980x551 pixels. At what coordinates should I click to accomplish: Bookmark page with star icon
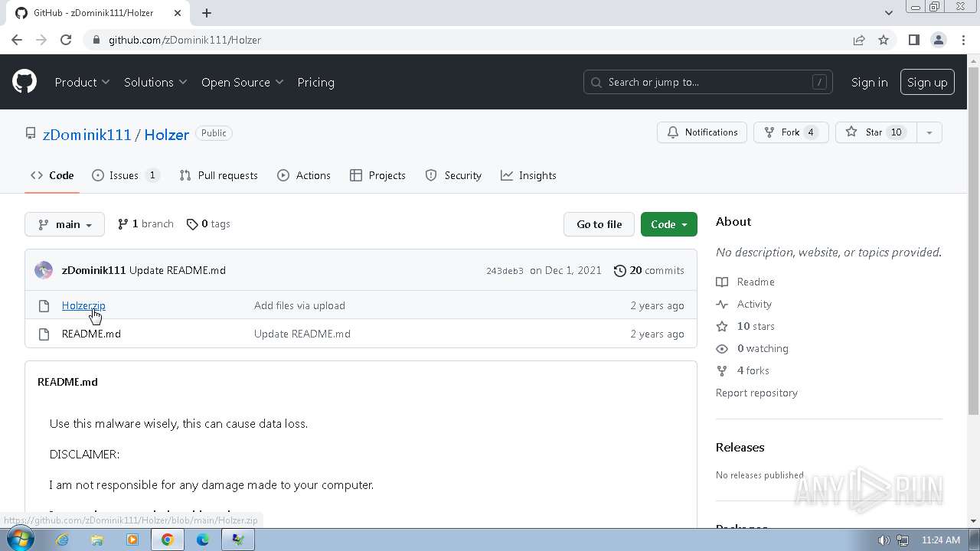pos(884,40)
